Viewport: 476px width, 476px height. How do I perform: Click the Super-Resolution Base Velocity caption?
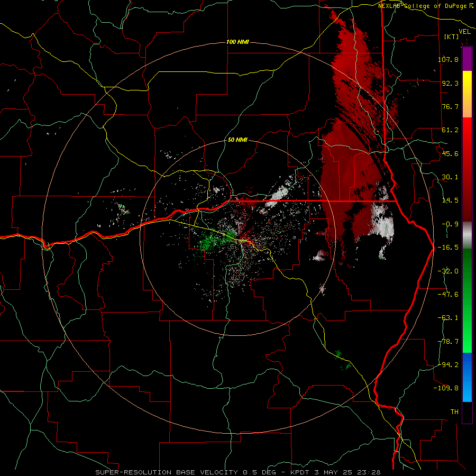coord(237,472)
